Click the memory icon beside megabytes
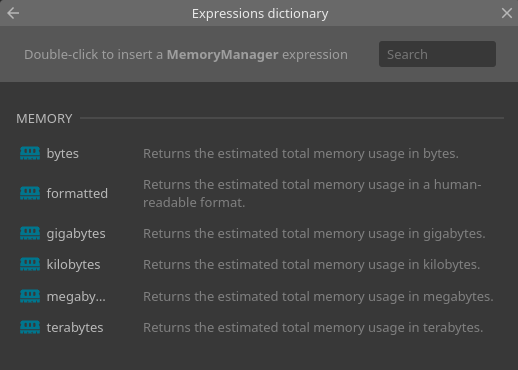 tap(30, 296)
